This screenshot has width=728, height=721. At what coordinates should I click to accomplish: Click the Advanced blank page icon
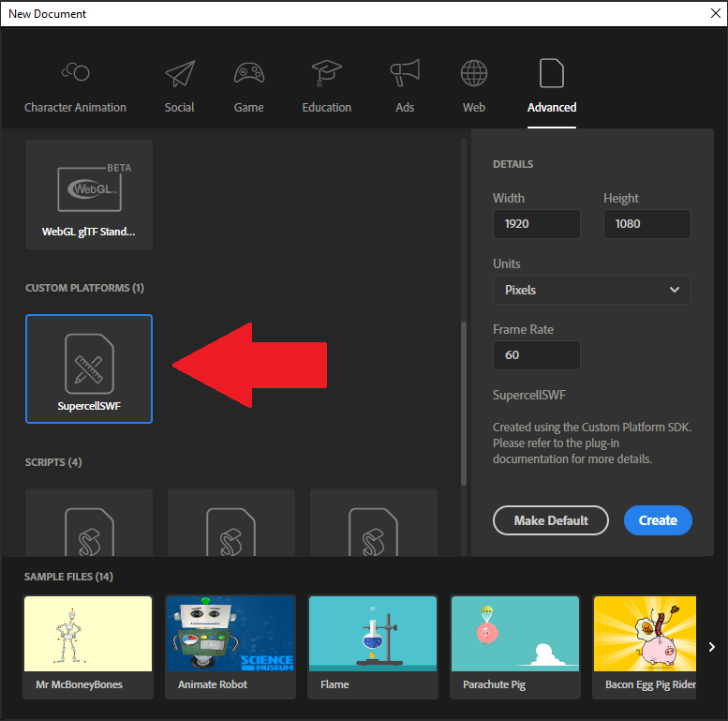(552, 73)
